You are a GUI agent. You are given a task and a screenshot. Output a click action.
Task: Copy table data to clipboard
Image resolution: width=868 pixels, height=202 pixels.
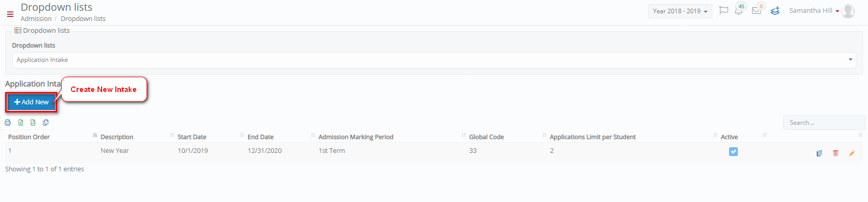coord(46,123)
